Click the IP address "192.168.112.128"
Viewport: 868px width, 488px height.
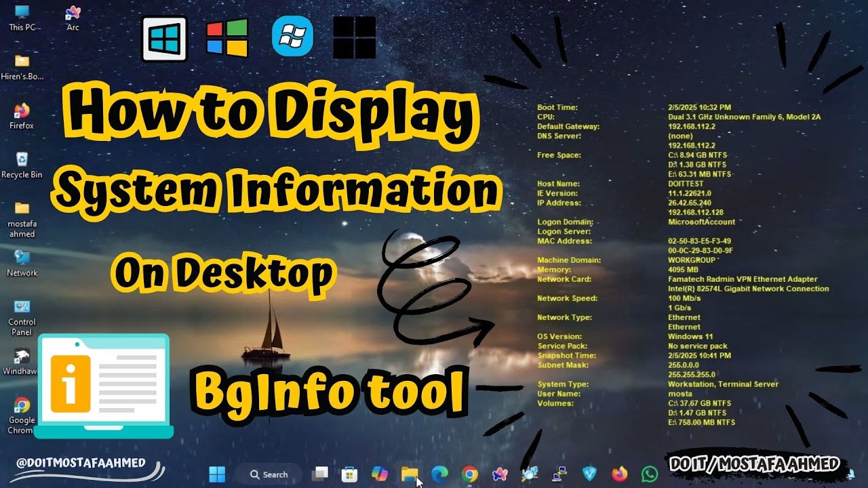[x=695, y=212]
